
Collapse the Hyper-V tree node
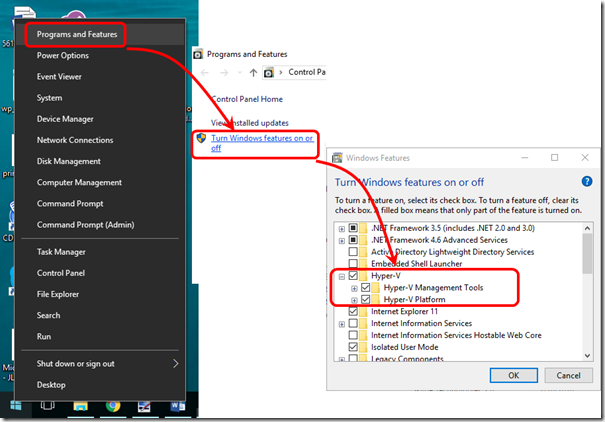(341, 277)
